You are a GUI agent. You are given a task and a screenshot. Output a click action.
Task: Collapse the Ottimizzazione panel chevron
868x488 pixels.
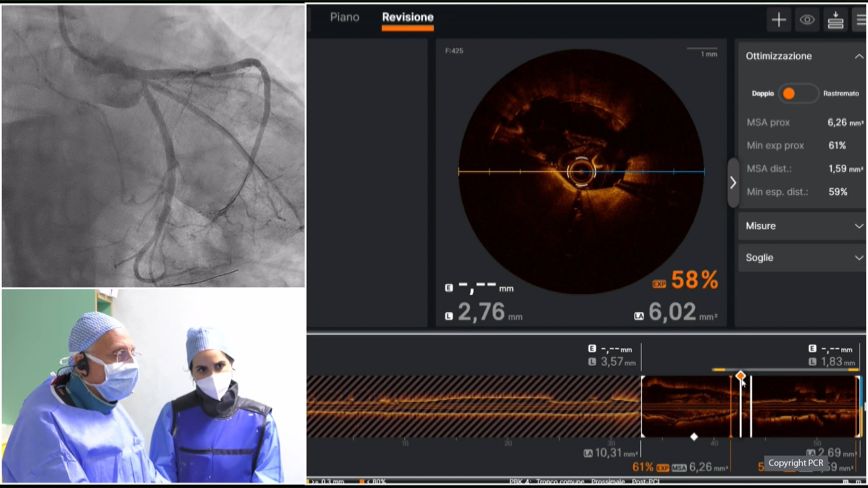[859, 56]
